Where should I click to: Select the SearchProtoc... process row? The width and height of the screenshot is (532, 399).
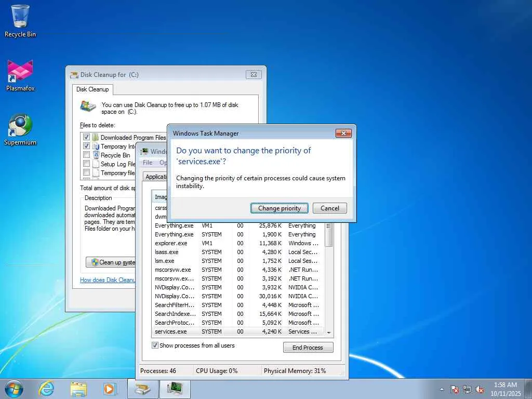(238, 323)
